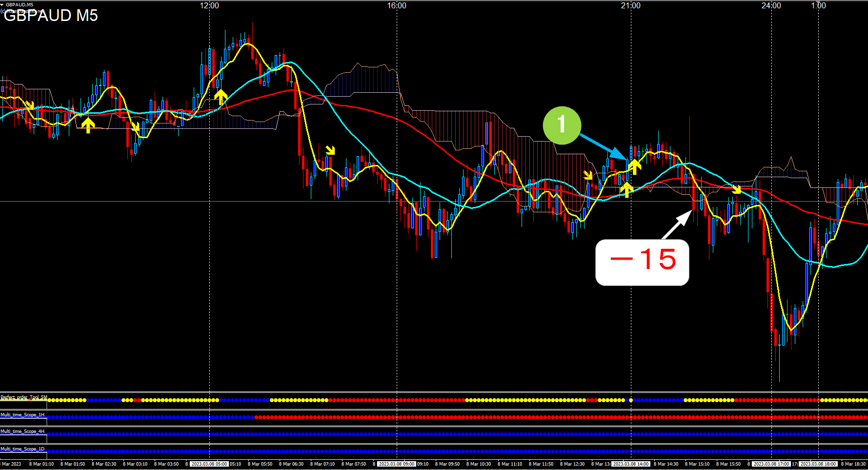Click the small GBPAUD,M5 symbol caption
868x470 pixels.
click(20, 4)
